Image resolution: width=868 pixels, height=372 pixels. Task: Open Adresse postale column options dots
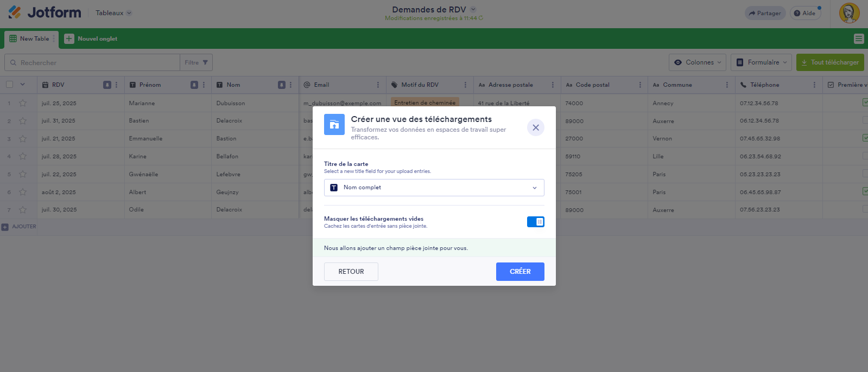553,85
